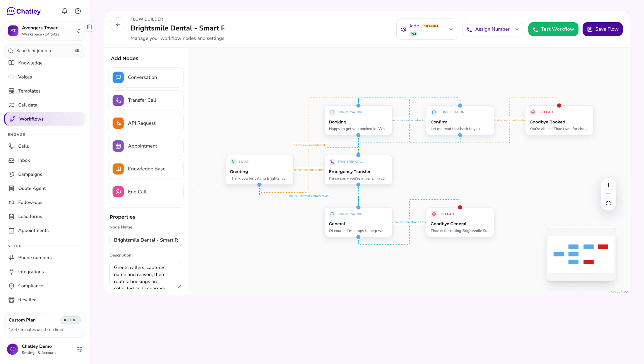This screenshot has width=644, height=364.
Task: Select the Booking conversation node
Action: (x=358, y=120)
